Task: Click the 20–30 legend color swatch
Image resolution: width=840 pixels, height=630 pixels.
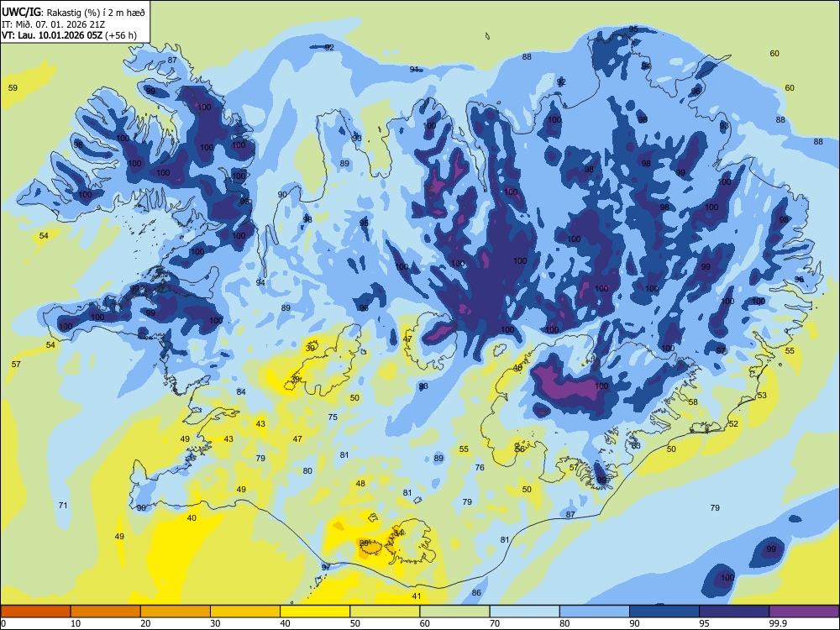Action: click(176, 612)
